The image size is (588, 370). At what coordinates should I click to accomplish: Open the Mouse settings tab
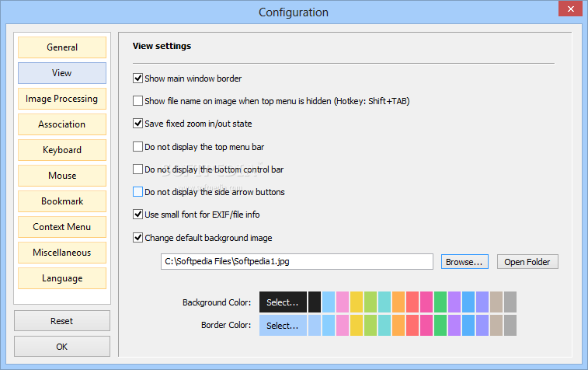[x=62, y=175]
